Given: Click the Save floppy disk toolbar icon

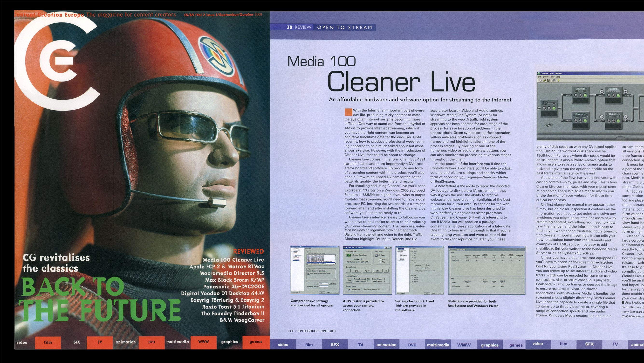Looking at the screenshot, I should point(548,81).
